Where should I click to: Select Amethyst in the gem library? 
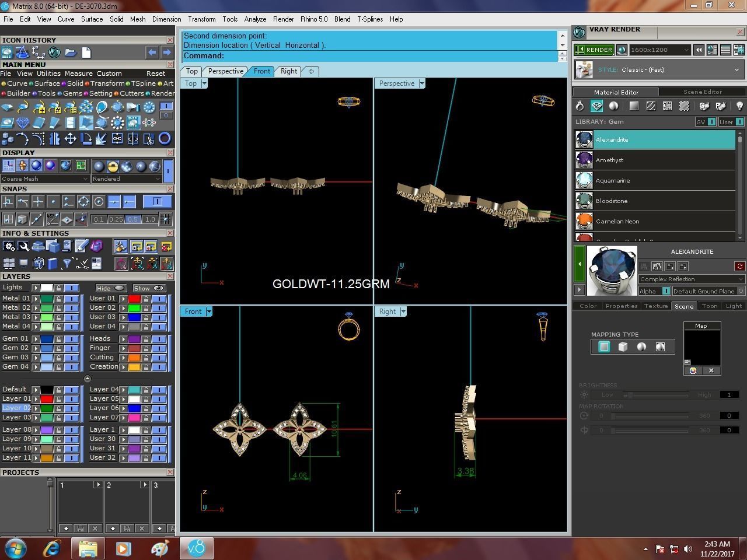(x=655, y=160)
